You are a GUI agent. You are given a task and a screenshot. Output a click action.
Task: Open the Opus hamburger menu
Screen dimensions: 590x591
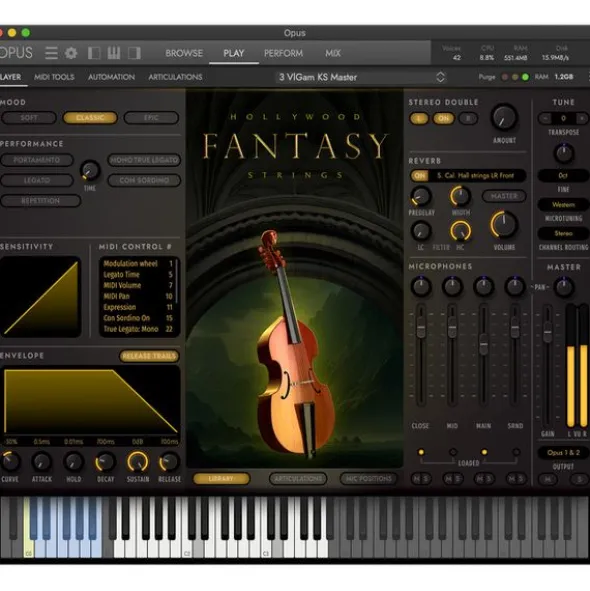(51, 53)
